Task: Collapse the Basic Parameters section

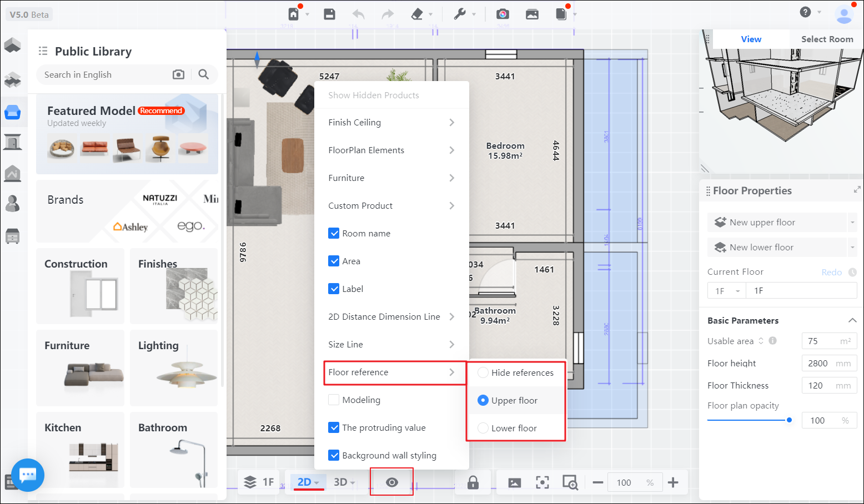Action: [x=852, y=320]
